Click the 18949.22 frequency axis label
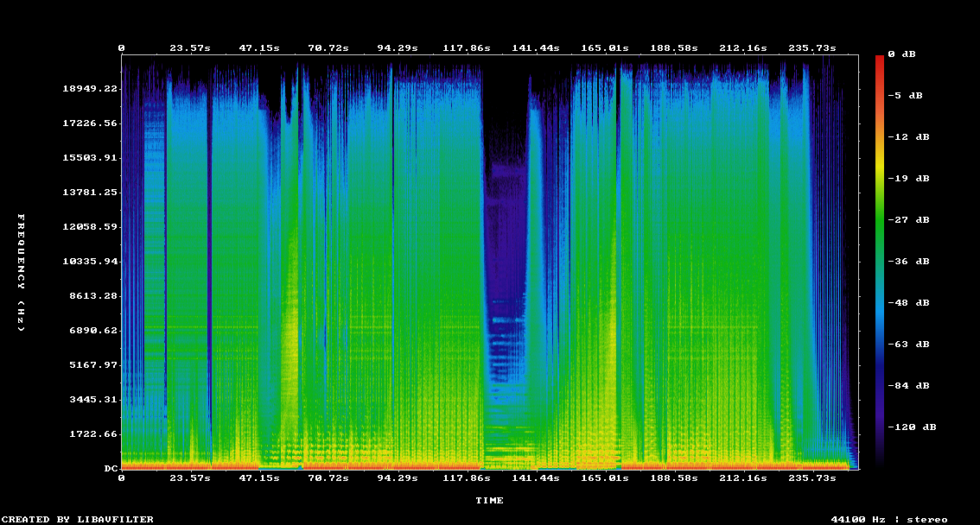The width and height of the screenshot is (980, 525). point(90,89)
